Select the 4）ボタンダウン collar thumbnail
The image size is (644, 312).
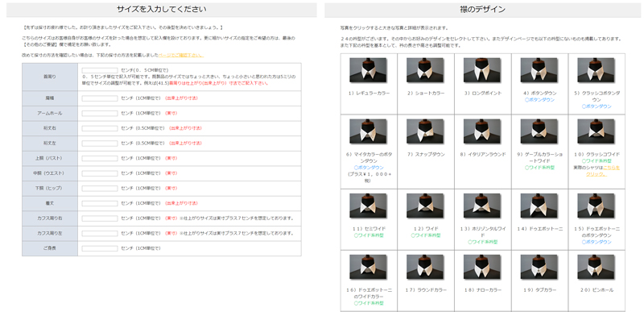tap(539, 70)
